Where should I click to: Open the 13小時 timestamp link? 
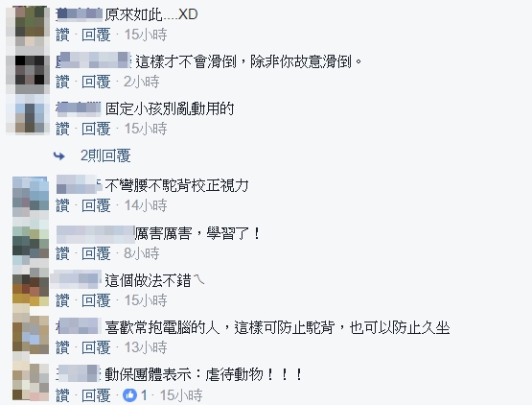(x=146, y=347)
